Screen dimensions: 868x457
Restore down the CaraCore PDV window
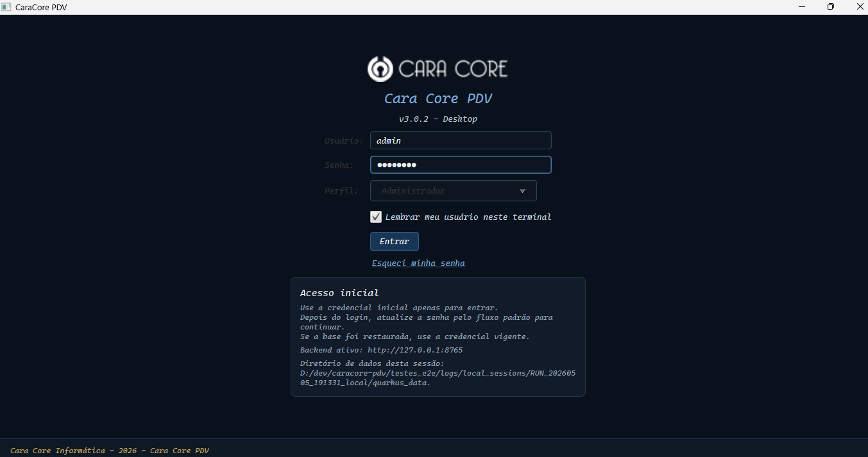point(831,7)
